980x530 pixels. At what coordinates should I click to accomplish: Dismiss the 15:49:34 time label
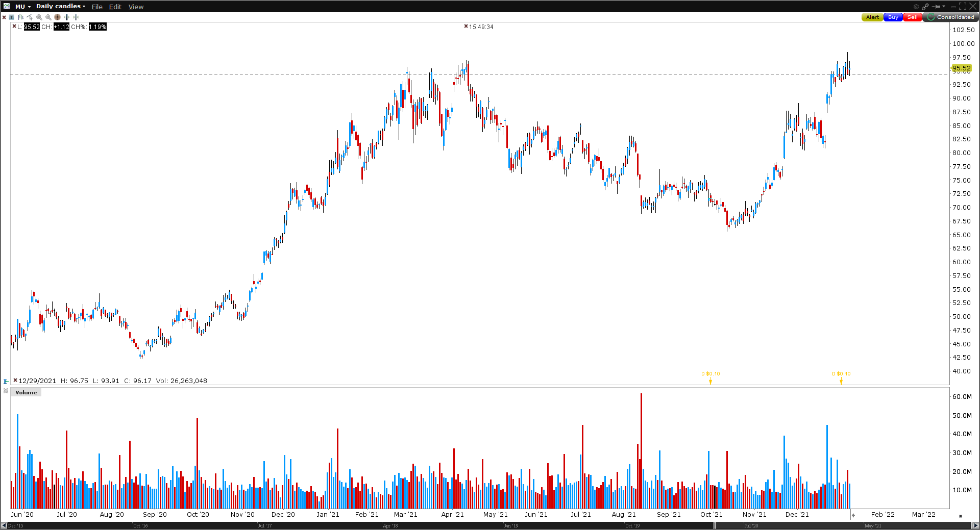tap(465, 26)
